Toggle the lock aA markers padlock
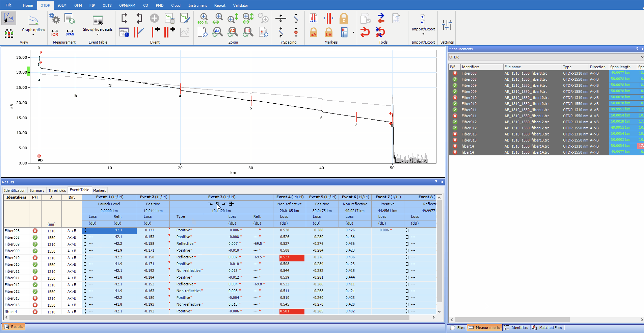644x333 pixels. pos(314,32)
